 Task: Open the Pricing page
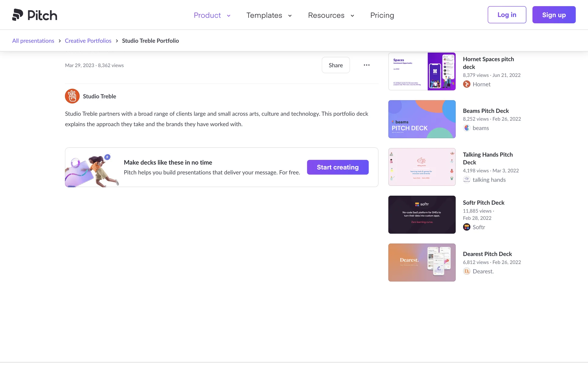382,15
